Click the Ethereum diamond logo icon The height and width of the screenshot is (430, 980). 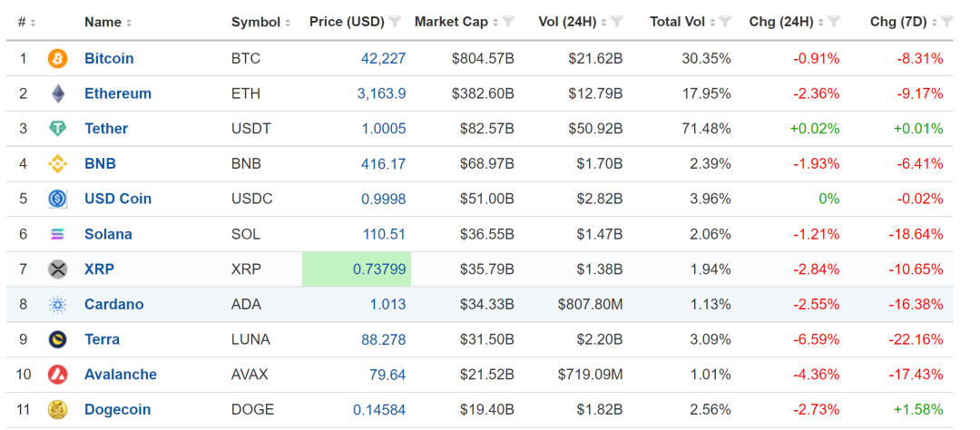(x=57, y=93)
